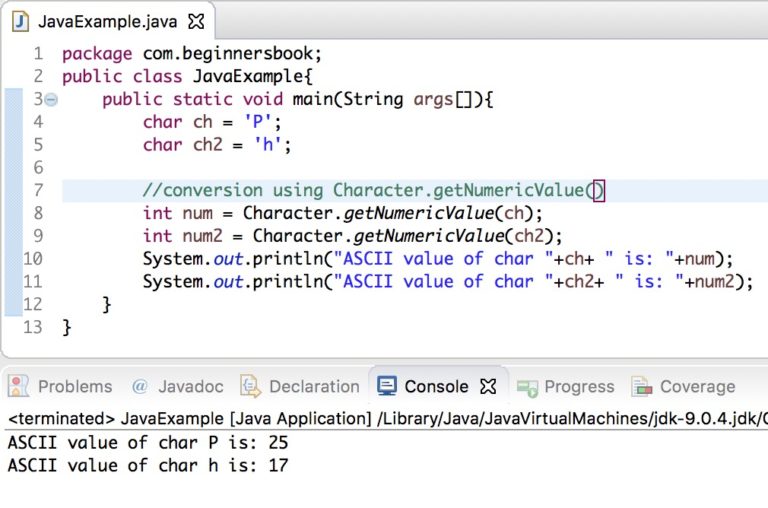Click the 'P' character literal on line 4
This screenshot has width=768, height=508.
point(258,122)
